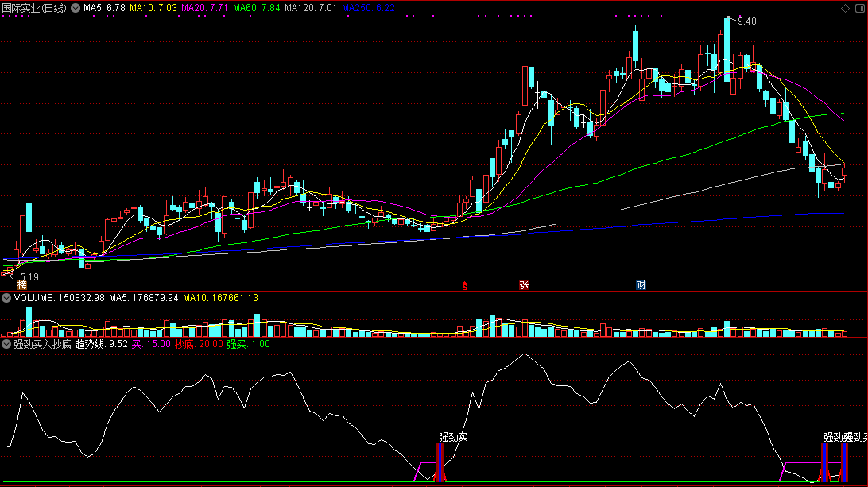Open dropdown beside 国际实业(日线) title
Viewport: 868px width, 487px height.
76,8
